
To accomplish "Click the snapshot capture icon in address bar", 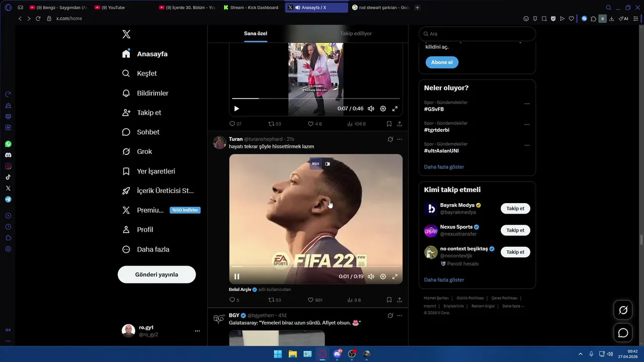I will (544, 19).
